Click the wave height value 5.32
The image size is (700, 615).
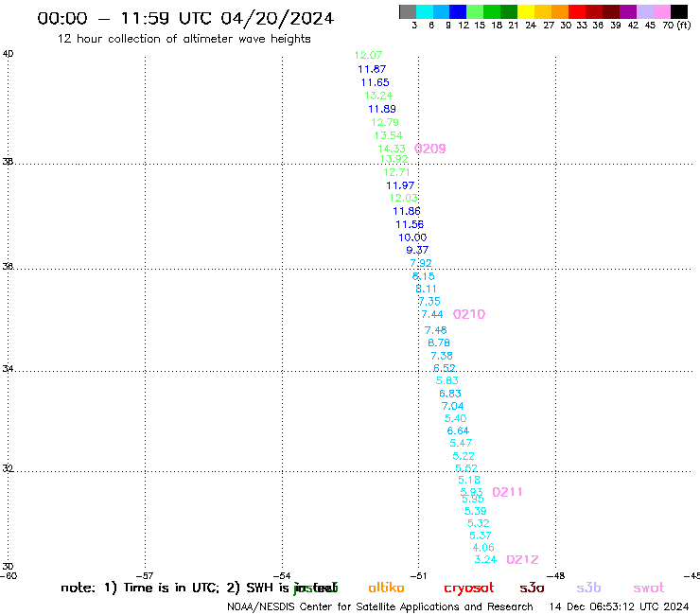pos(479,523)
